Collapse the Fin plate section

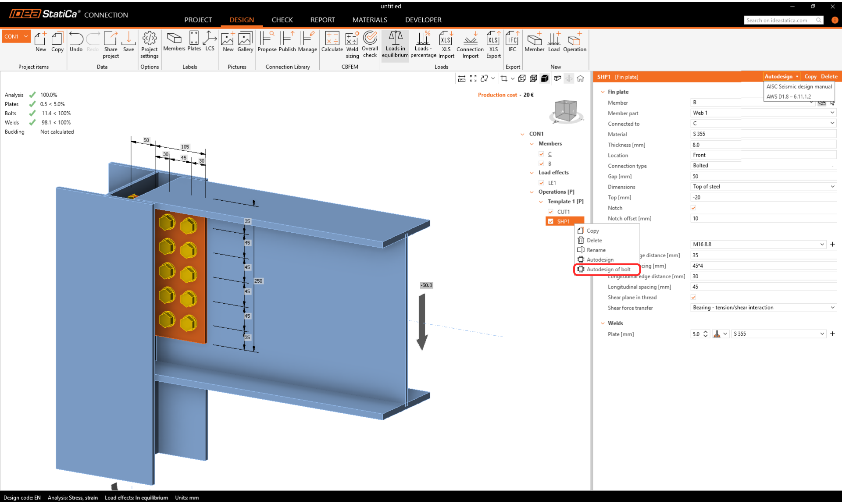pos(603,92)
